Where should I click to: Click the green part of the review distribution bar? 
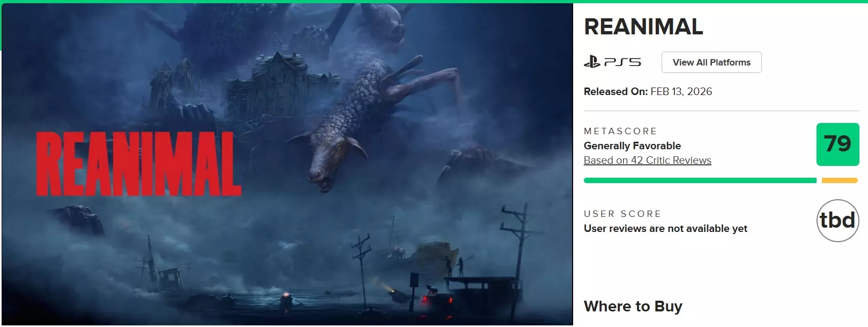pyautogui.click(x=700, y=180)
